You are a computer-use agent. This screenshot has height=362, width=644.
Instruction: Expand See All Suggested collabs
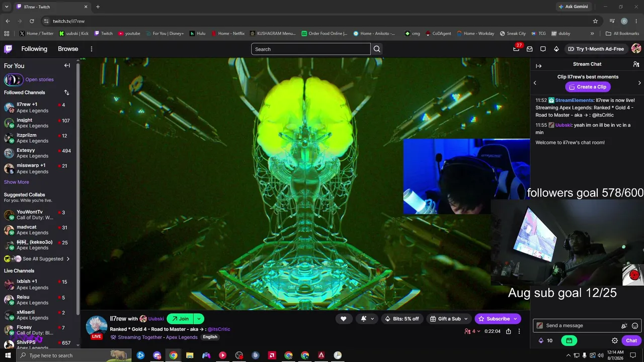pos(42,259)
